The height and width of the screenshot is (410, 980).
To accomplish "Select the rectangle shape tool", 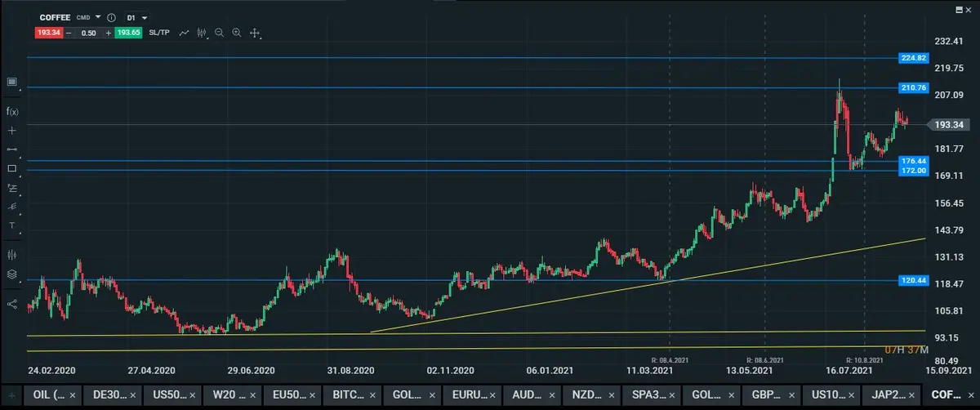I will pyautogui.click(x=12, y=168).
